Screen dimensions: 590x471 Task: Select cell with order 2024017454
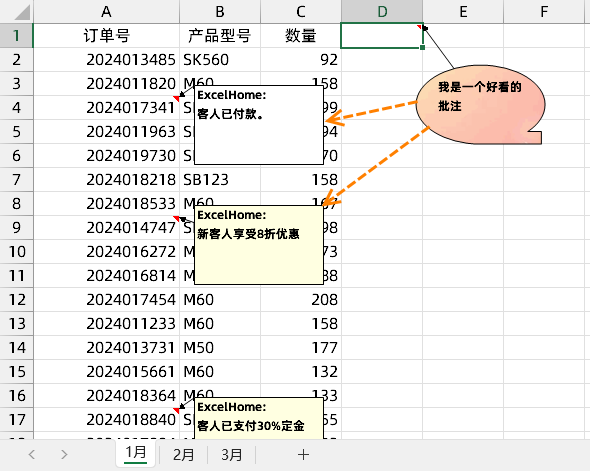pos(106,300)
